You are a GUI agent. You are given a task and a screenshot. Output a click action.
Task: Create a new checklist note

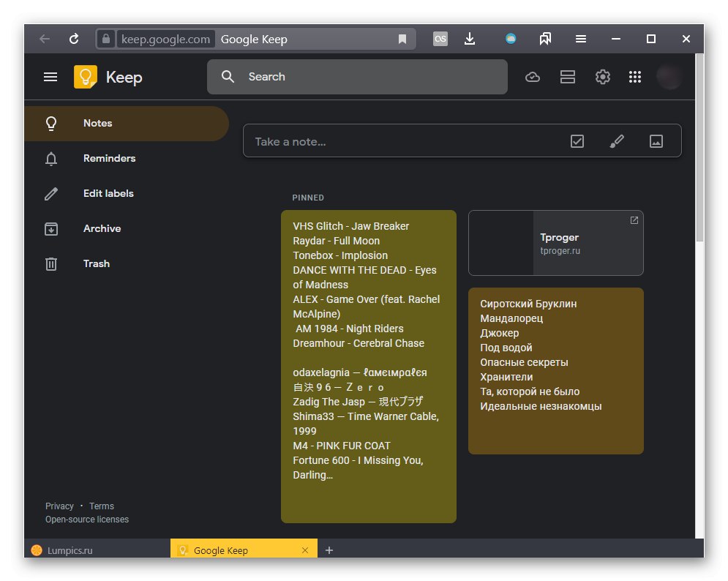[577, 141]
